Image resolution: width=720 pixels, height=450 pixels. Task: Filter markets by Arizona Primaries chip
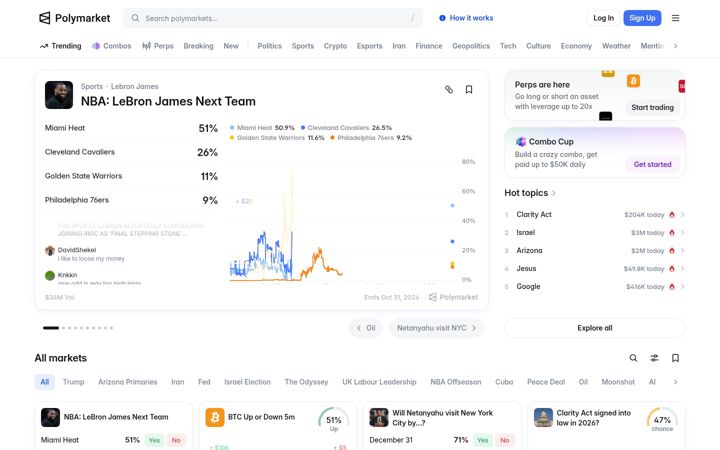tap(127, 382)
